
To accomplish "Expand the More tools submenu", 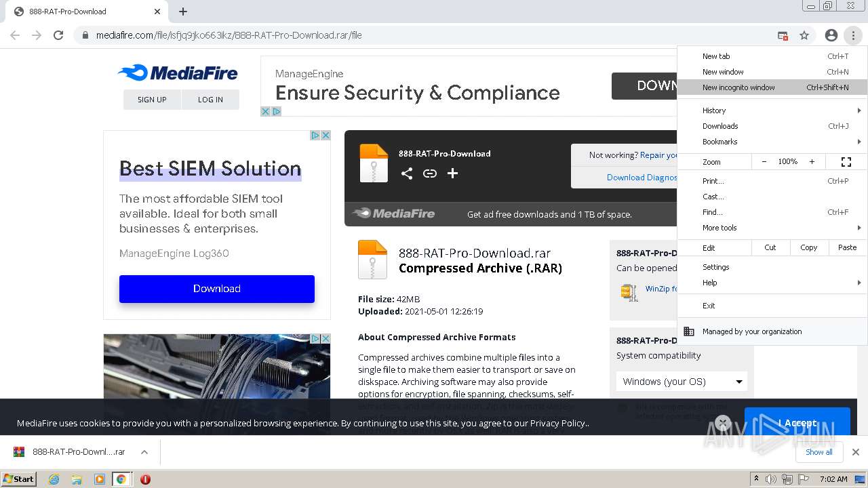I will coord(772,228).
